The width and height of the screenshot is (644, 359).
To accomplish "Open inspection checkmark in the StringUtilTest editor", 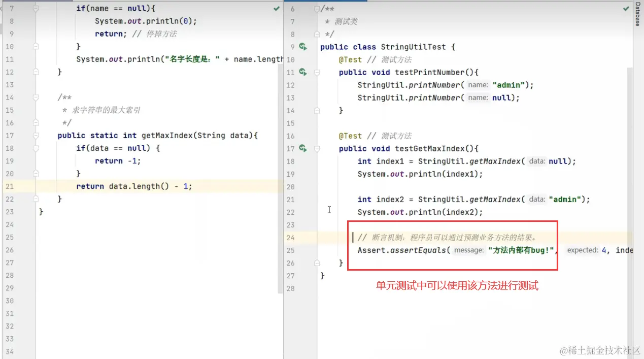I will click(x=626, y=9).
